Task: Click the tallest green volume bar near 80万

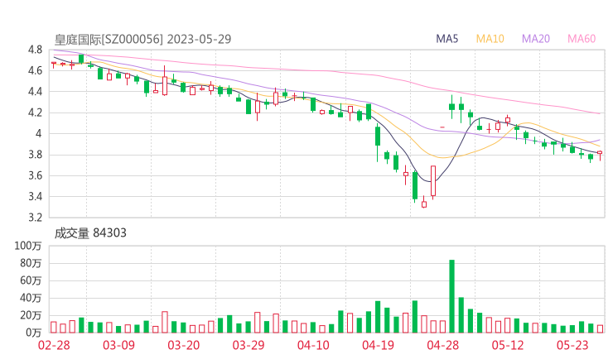Action: [452, 296]
